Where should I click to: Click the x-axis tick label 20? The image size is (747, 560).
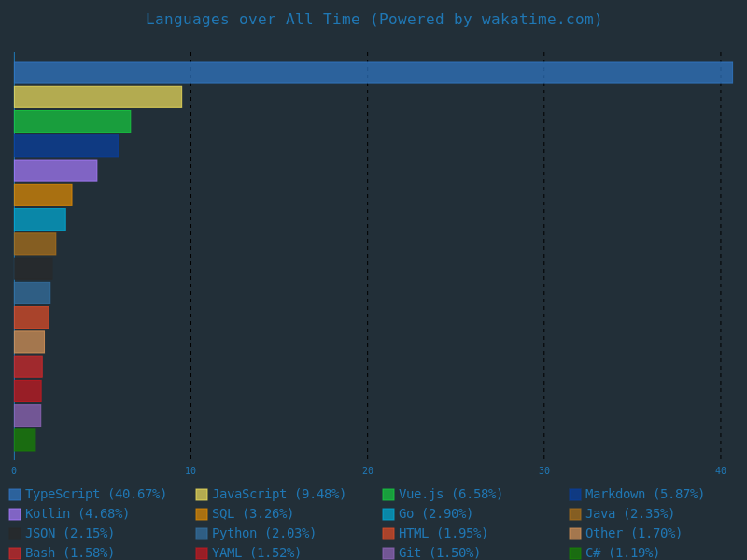tap(367, 471)
